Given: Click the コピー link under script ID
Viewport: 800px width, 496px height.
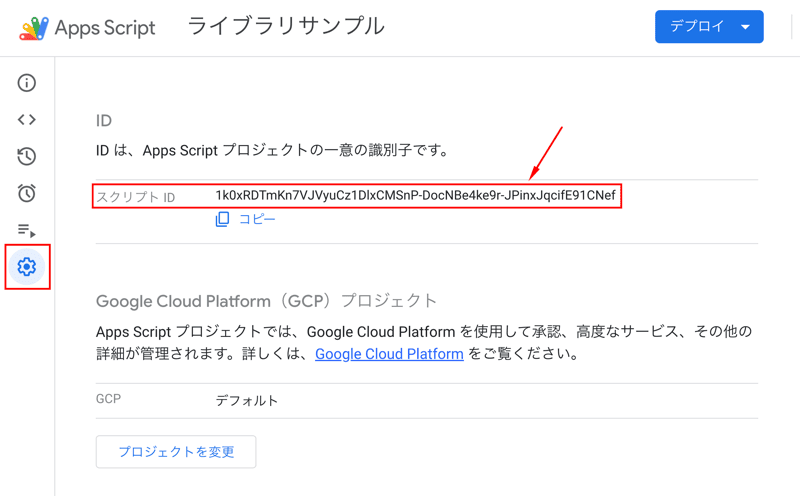Looking at the screenshot, I should pyautogui.click(x=257, y=219).
